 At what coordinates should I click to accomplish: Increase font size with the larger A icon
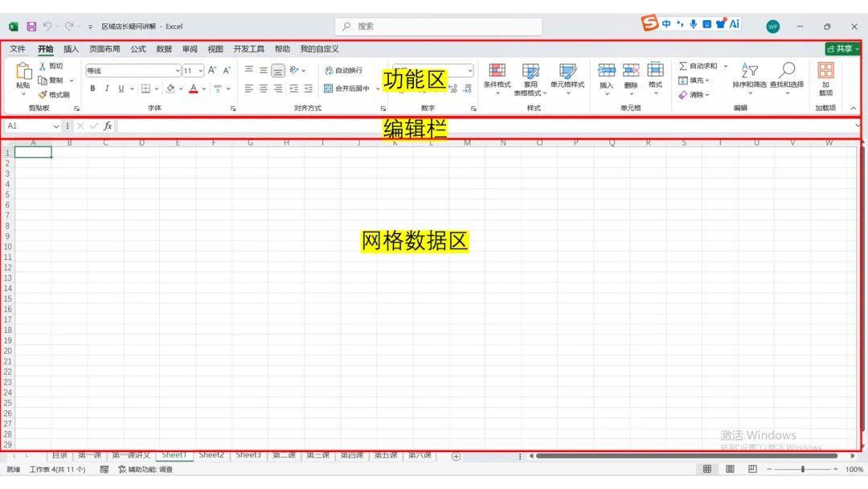pos(212,70)
